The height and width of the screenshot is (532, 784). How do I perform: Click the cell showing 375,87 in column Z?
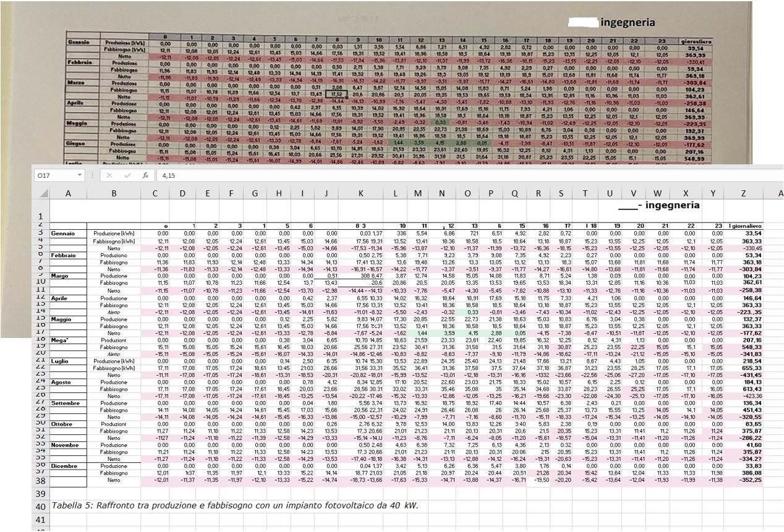pyautogui.click(x=743, y=431)
